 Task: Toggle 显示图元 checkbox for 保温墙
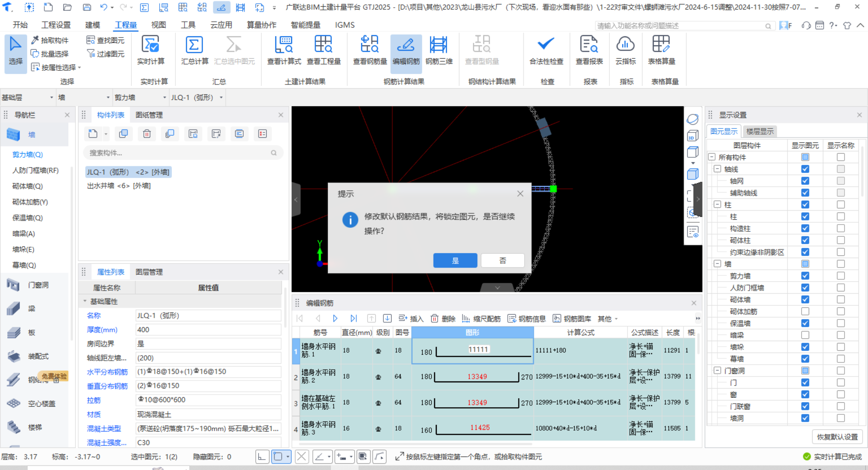[805, 323]
